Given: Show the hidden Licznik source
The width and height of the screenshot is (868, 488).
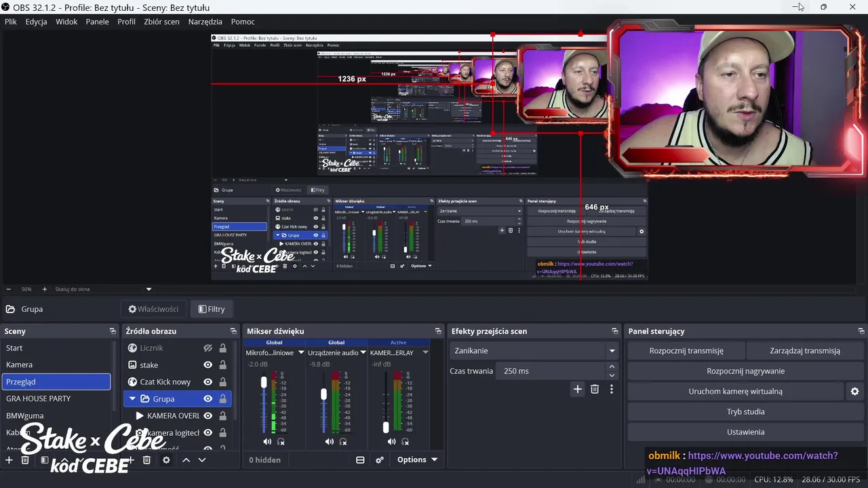Looking at the screenshot, I should 208,348.
